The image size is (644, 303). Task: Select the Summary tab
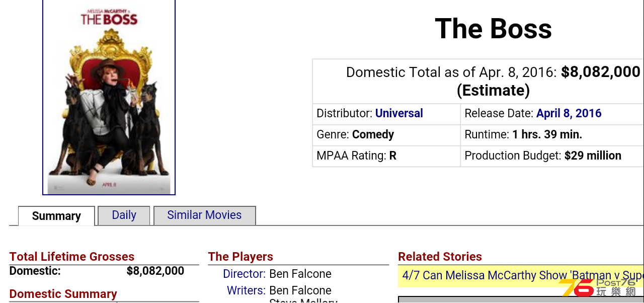56,216
